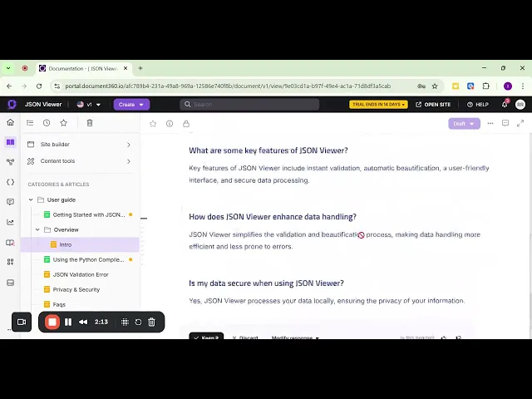
Task: Open the Drive storage icon
Action: click(10, 283)
